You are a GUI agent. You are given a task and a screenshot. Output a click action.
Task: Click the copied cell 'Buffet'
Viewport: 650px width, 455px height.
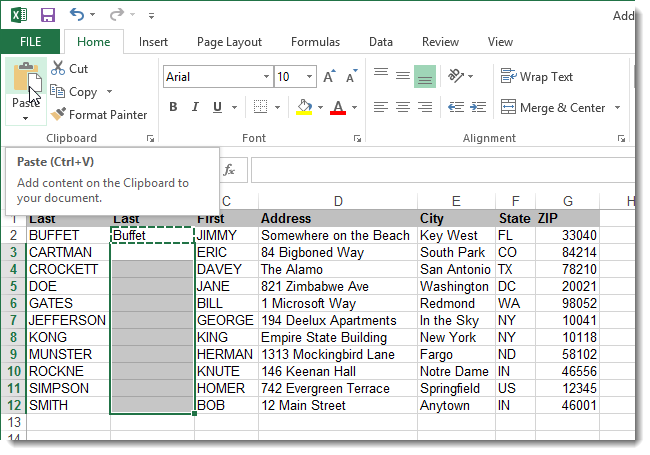(152, 235)
